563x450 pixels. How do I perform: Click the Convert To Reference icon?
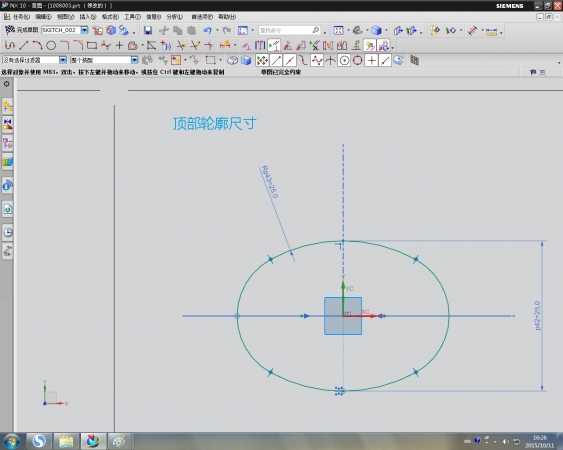coord(328,46)
